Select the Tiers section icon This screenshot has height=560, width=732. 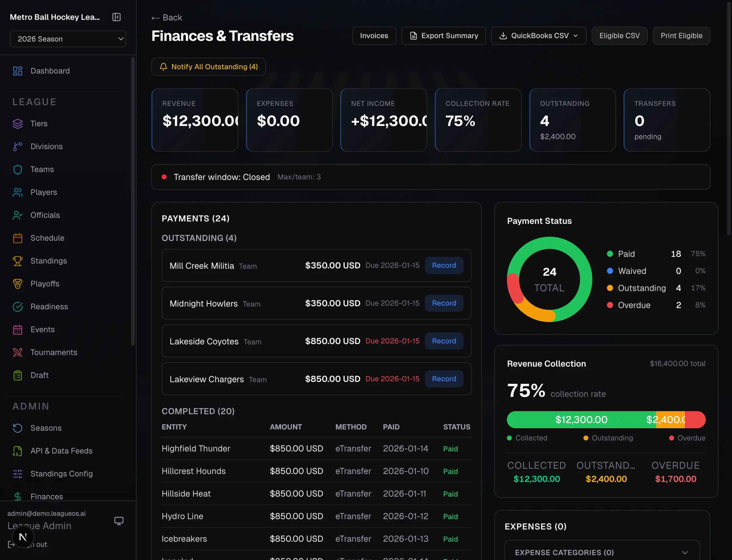pyautogui.click(x=18, y=123)
